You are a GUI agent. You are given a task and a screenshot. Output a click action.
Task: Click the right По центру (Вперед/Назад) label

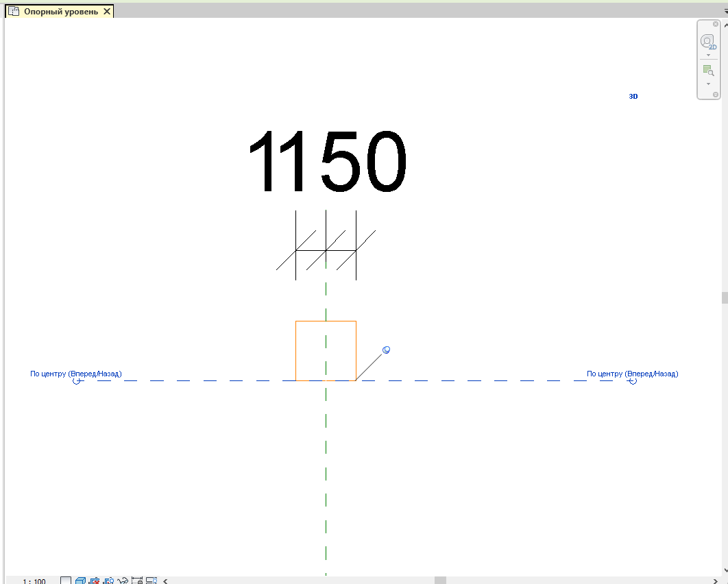pyautogui.click(x=632, y=374)
